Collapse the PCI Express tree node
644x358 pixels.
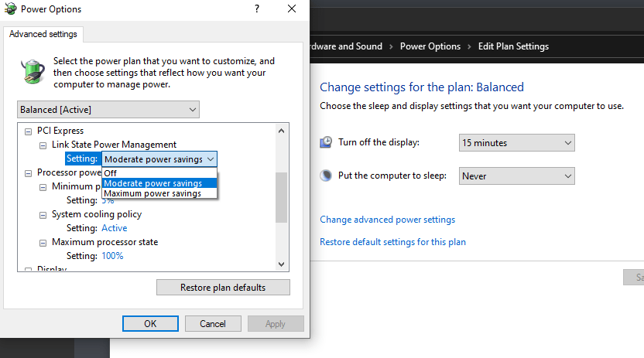(x=29, y=131)
